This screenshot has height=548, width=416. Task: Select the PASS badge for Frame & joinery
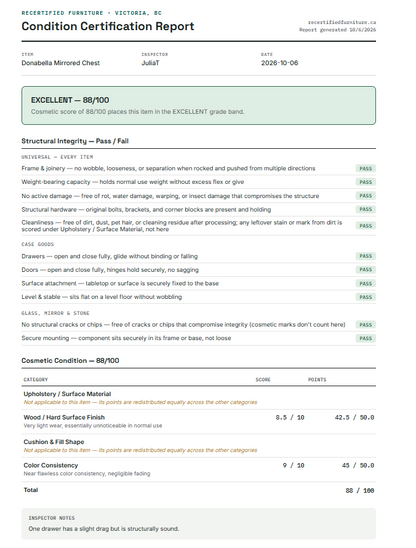coord(366,168)
